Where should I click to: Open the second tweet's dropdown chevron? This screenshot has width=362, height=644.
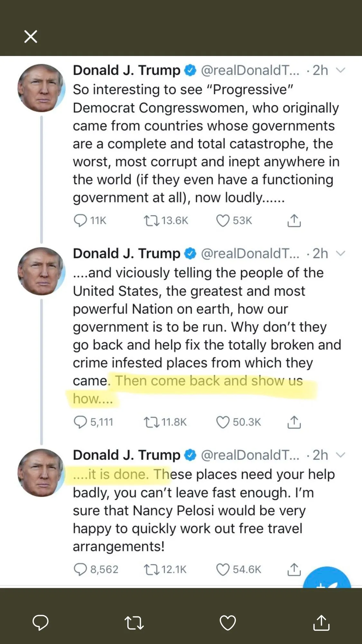(340, 254)
